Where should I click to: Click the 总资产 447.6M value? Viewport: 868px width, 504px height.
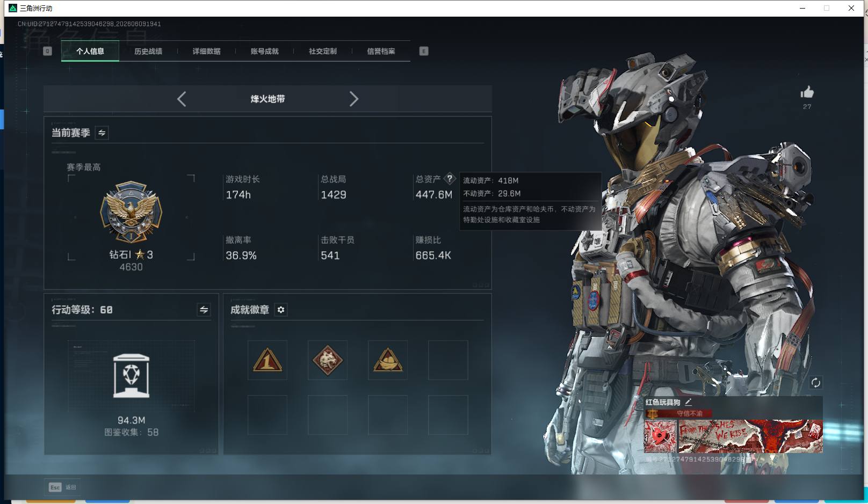tap(434, 195)
